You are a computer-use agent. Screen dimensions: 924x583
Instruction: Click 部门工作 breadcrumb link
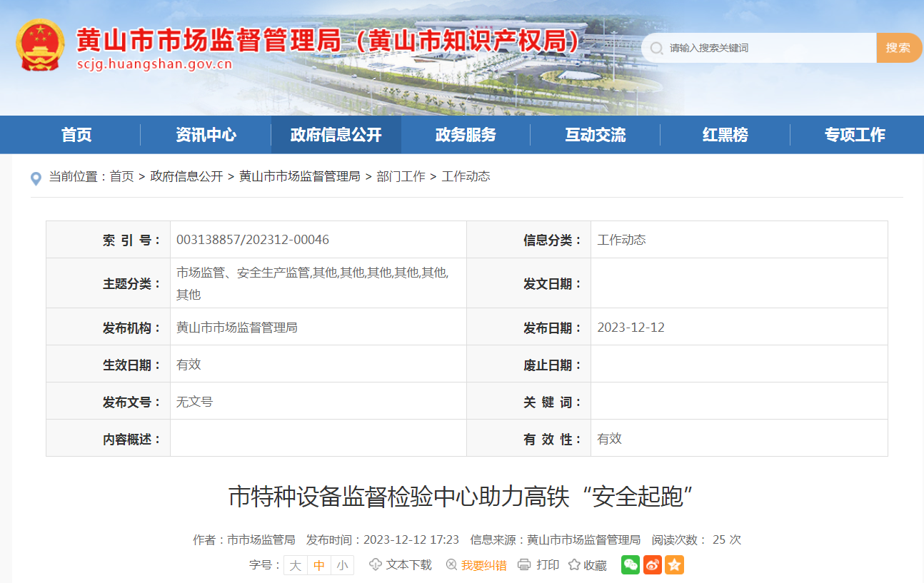coord(401,176)
